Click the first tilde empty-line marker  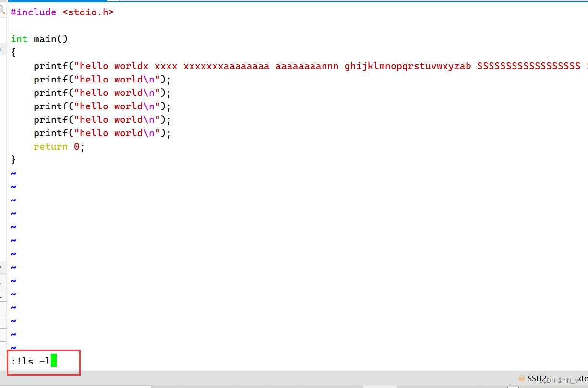coord(13,173)
